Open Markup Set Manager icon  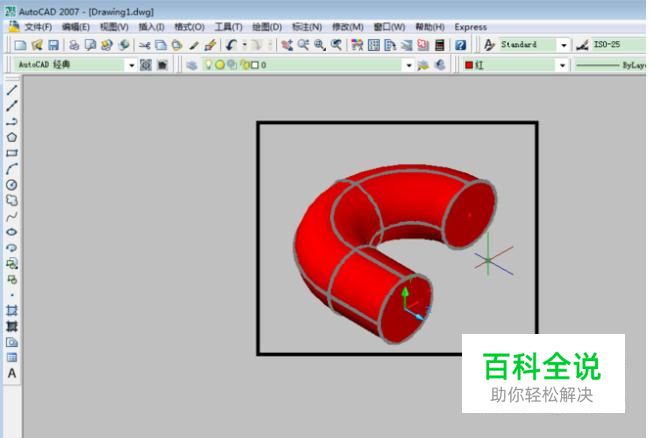(423, 45)
